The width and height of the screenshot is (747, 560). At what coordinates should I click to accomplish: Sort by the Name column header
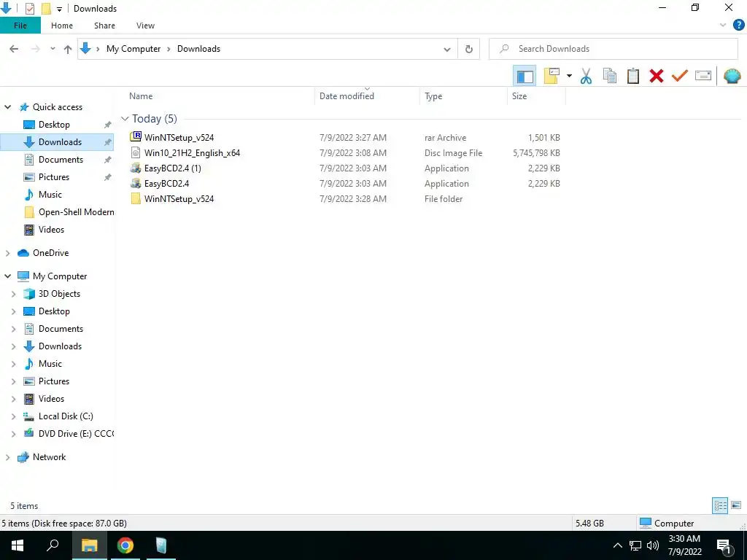click(141, 96)
